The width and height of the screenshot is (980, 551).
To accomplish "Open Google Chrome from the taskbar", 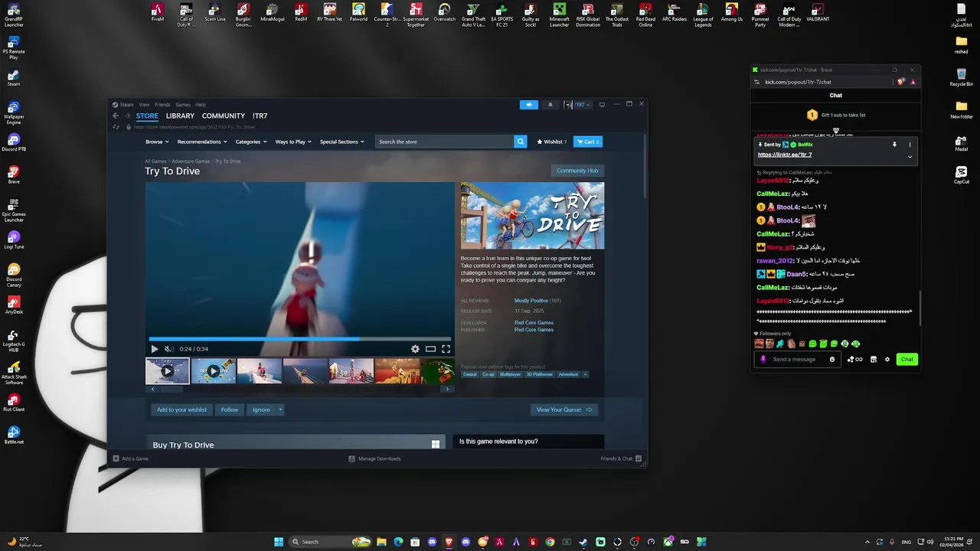I will point(550,542).
